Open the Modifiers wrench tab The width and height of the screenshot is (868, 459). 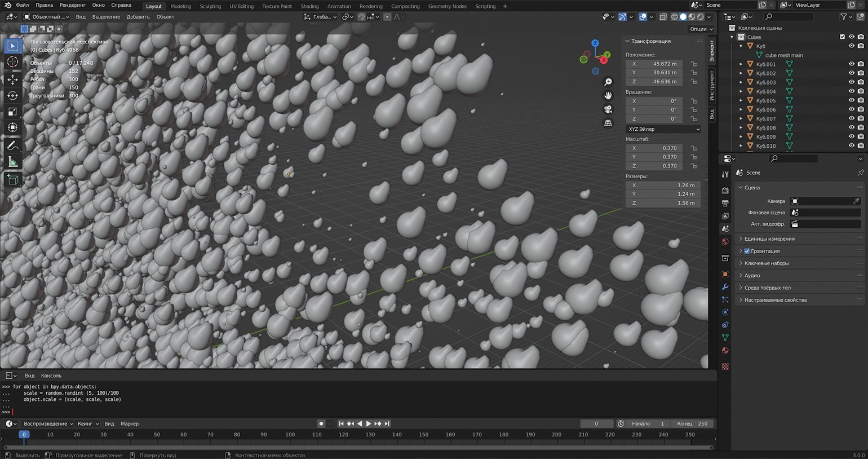[725, 287]
